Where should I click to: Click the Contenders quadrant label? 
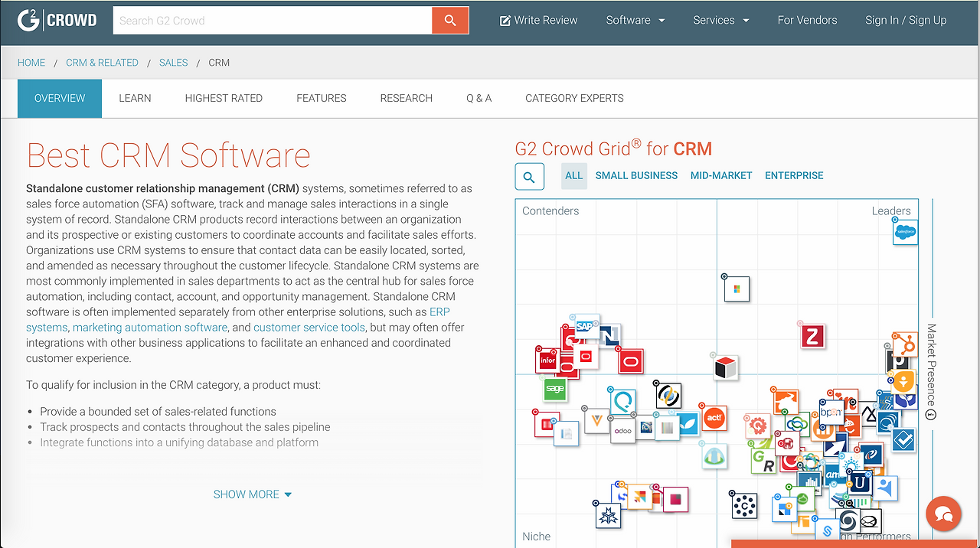pos(550,211)
